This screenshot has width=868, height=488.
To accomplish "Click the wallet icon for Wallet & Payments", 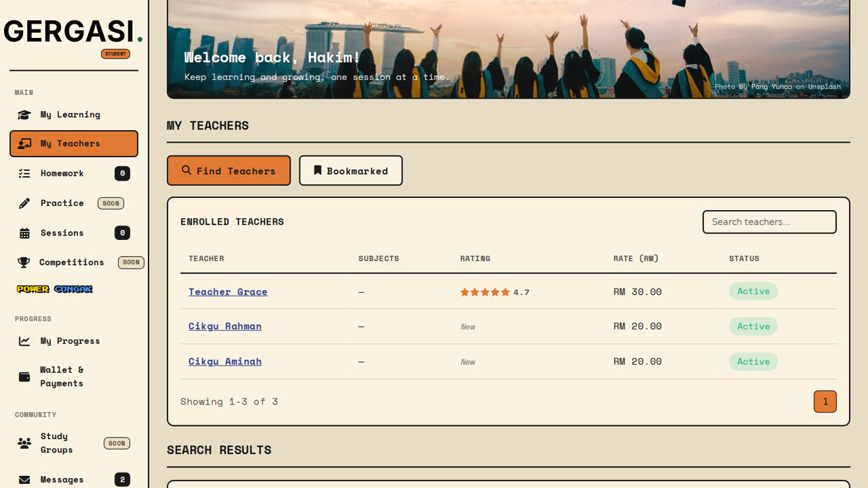I will point(24,377).
